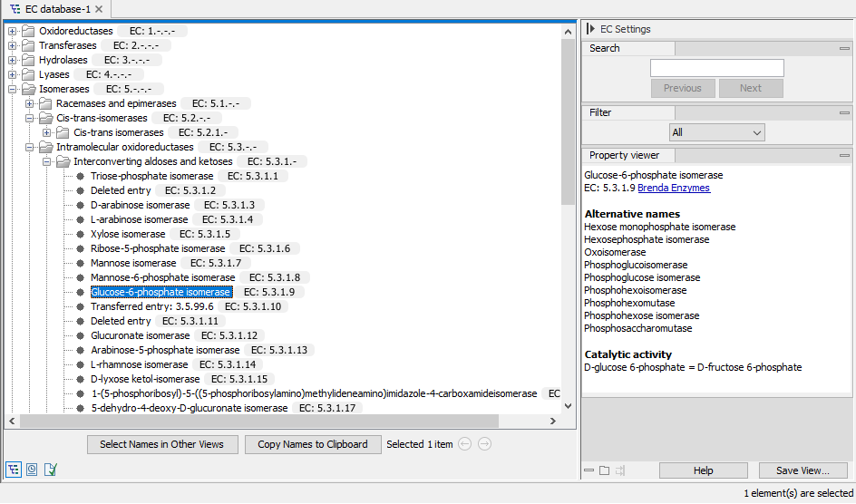
Task: Click the Search text field
Action: click(716, 68)
